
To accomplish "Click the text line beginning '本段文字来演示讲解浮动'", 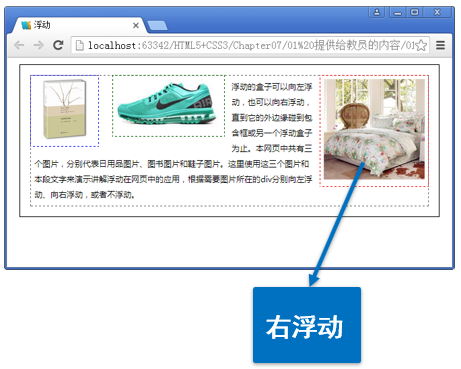I will [x=173, y=179].
